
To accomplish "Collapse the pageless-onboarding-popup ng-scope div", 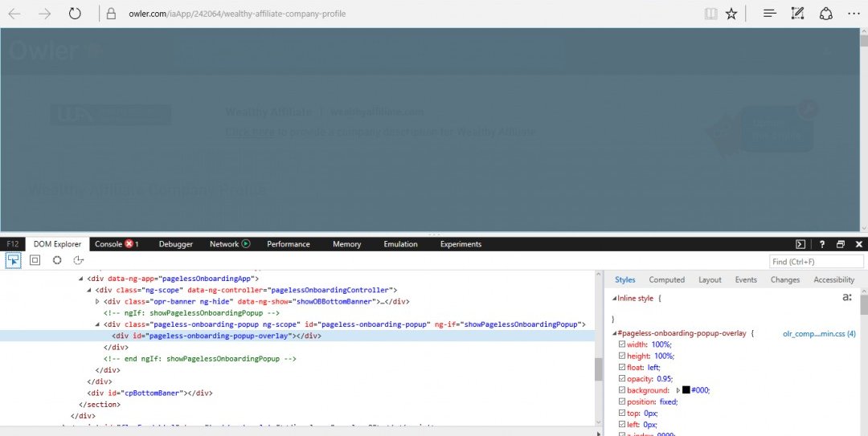I will pyautogui.click(x=98, y=324).
